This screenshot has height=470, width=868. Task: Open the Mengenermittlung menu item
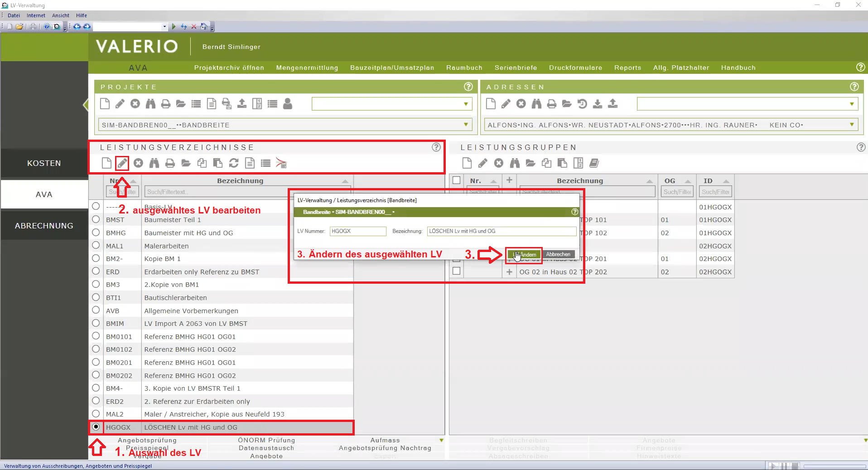click(x=307, y=68)
